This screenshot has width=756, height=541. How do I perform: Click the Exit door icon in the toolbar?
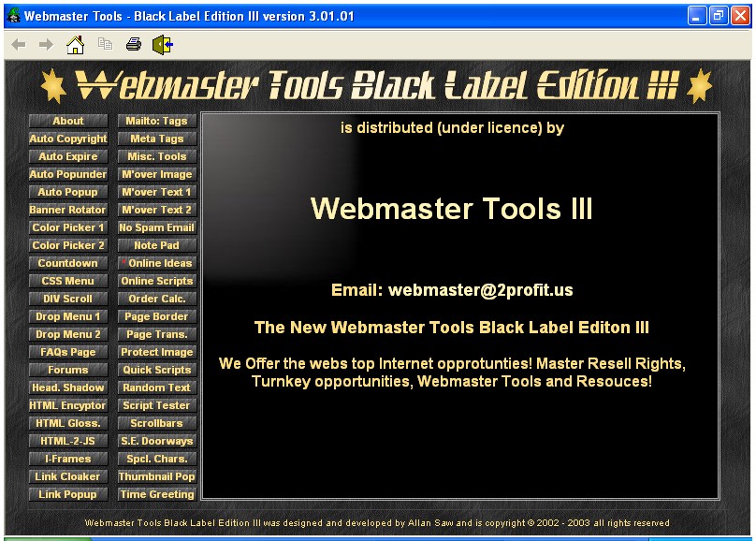[x=163, y=44]
